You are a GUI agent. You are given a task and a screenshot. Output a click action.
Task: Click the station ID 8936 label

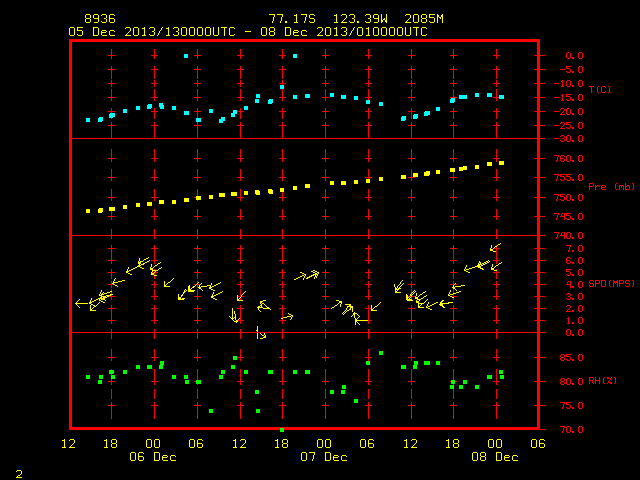100,19
